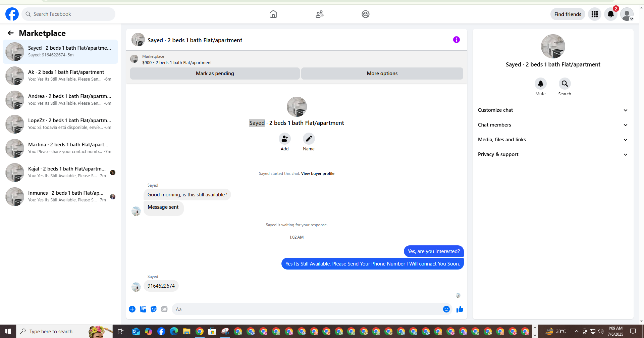644x338 pixels.
Task: Click the 'Message sent' bubble
Action: pyautogui.click(x=163, y=208)
